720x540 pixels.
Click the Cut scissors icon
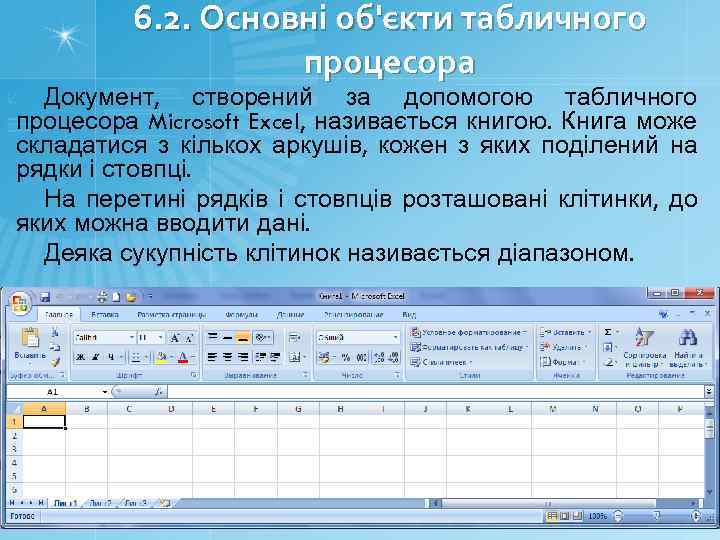tap(55, 332)
